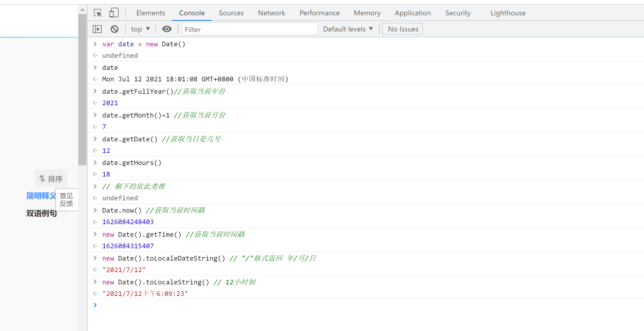
Task: Click the page scrollbar up arrow
Action: pyautogui.click(x=82, y=10)
